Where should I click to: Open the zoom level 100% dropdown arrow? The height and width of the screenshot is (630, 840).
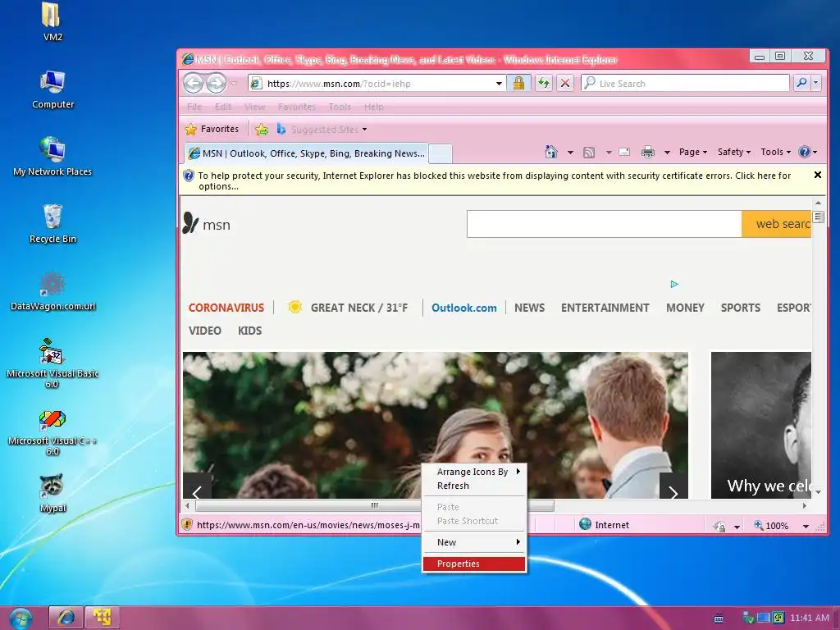pos(806,526)
